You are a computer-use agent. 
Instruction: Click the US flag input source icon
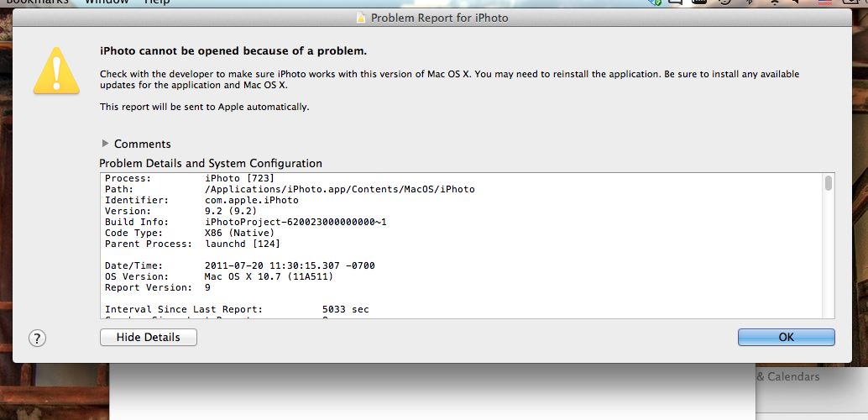click(825, 3)
